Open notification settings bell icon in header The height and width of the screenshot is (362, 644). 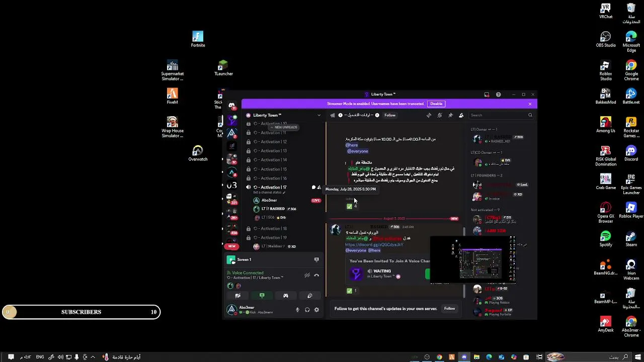(x=439, y=115)
